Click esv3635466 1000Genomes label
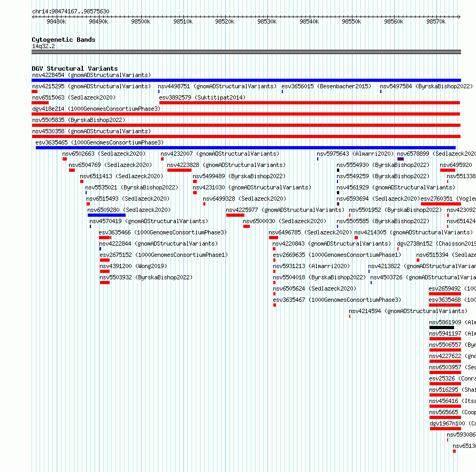This screenshot has height=472, width=476. pyautogui.click(x=163, y=232)
